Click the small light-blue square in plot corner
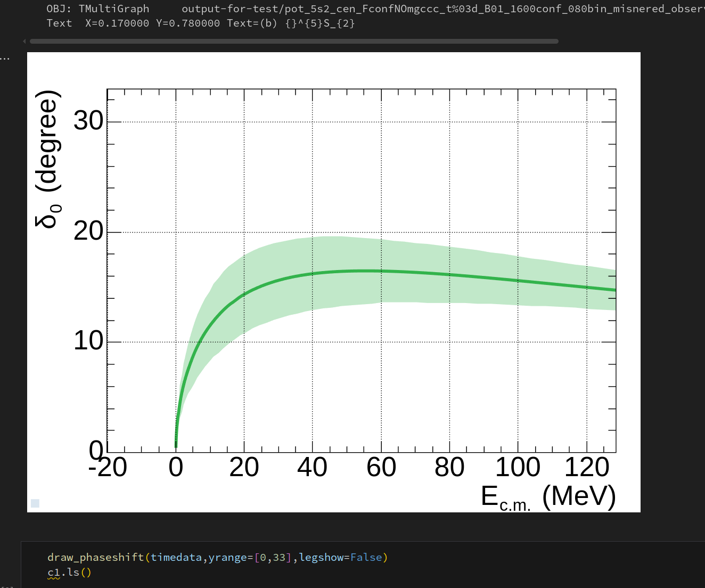The height and width of the screenshot is (588, 705). coord(35,503)
